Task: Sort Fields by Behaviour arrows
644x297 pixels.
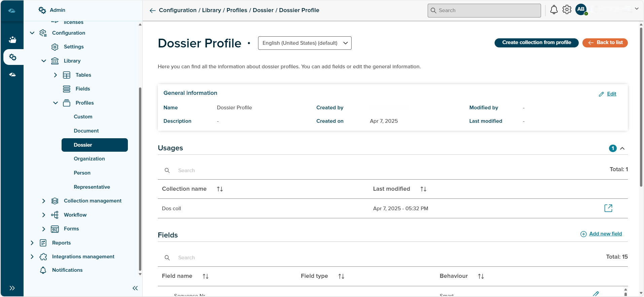Action: [x=481, y=276]
